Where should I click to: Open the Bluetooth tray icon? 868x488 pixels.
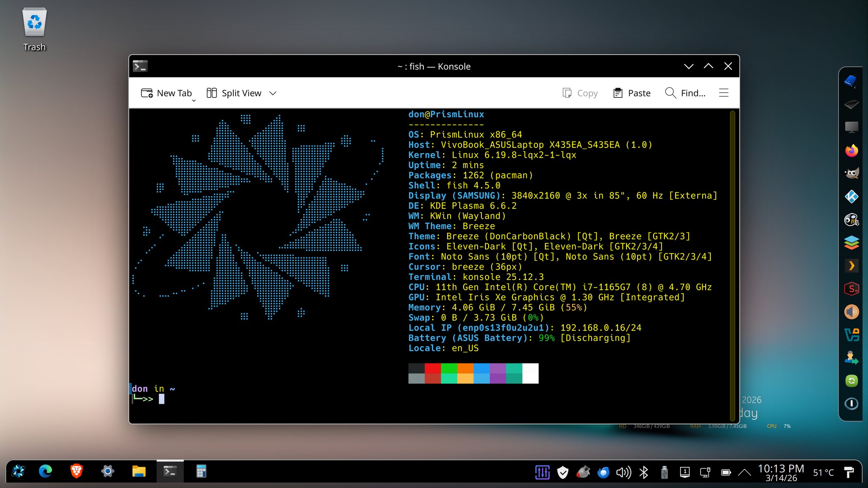click(x=644, y=472)
